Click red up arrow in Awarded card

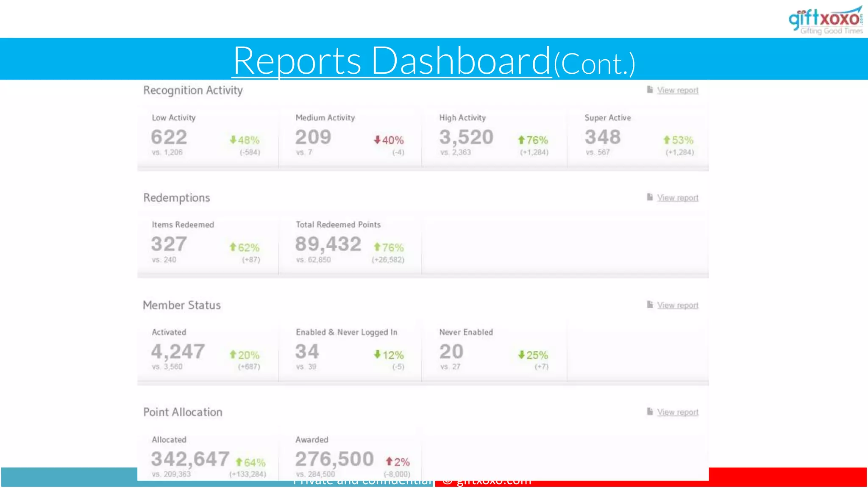coord(389,461)
